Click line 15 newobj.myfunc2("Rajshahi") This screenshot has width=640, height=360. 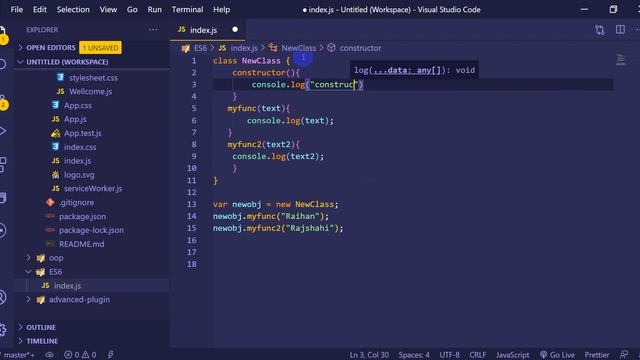tap(278, 228)
